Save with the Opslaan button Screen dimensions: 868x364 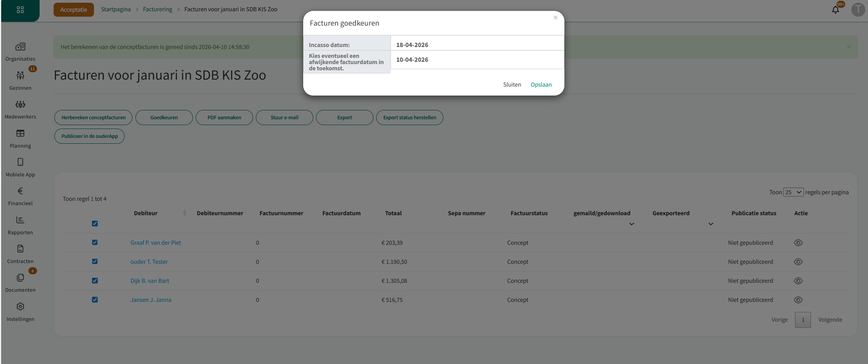pos(541,85)
